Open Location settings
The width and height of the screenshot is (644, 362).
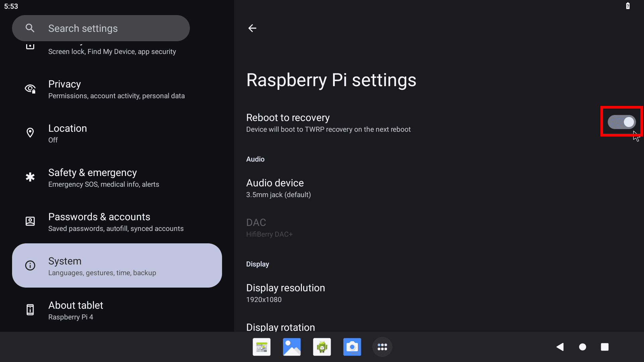click(117, 133)
